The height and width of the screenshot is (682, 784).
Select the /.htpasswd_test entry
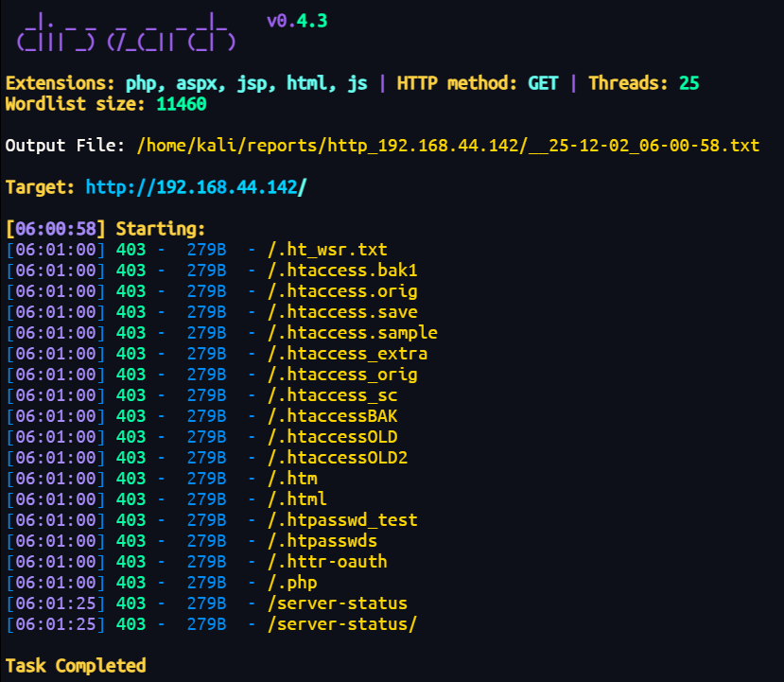click(342, 520)
